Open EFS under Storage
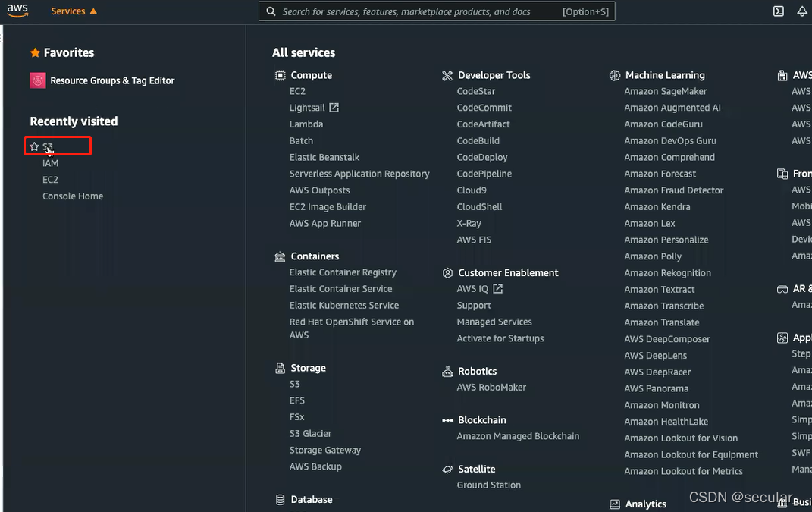Image resolution: width=812 pixels, height=512 pixels. (x=296, y=400)
